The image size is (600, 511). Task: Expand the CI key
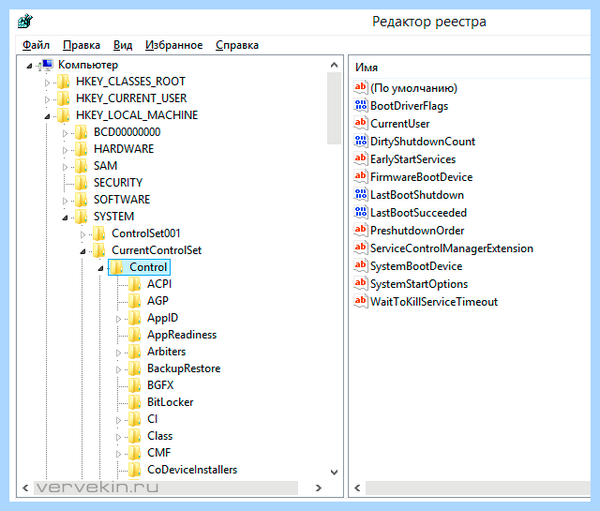tap(118, 420)
